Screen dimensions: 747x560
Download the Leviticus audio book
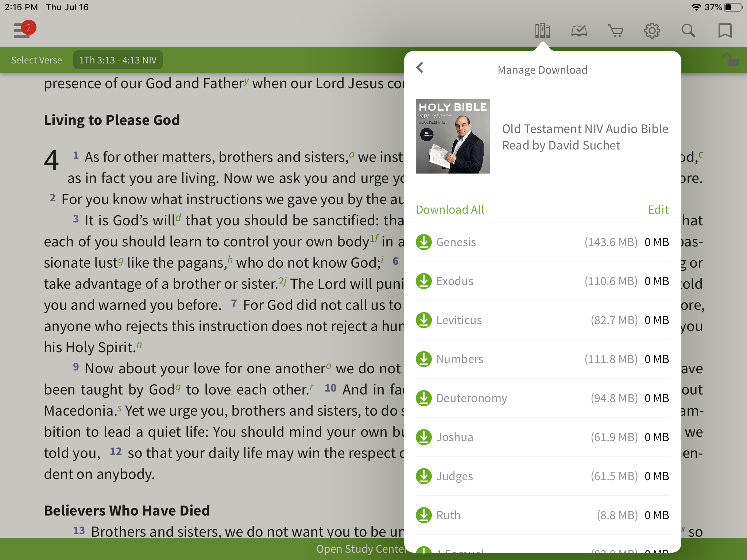coord(424,320)
